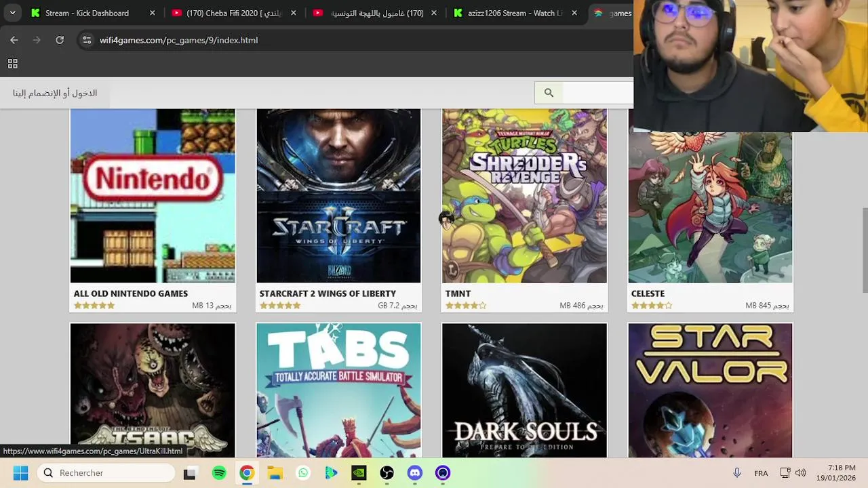Image resolution: width=868 pixels, height=488 pixels.
Task: Click star rating under StarCraft 2
Action: [280, 306]
